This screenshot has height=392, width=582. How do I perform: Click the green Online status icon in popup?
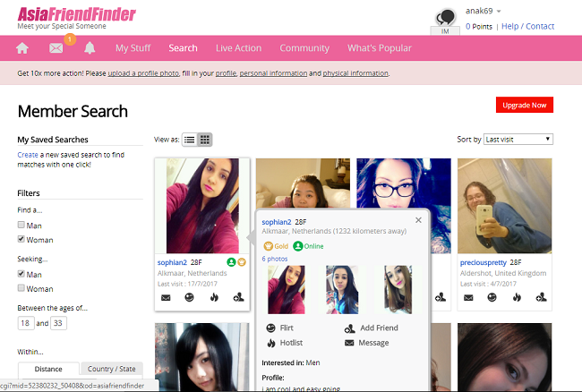point(298,246)
